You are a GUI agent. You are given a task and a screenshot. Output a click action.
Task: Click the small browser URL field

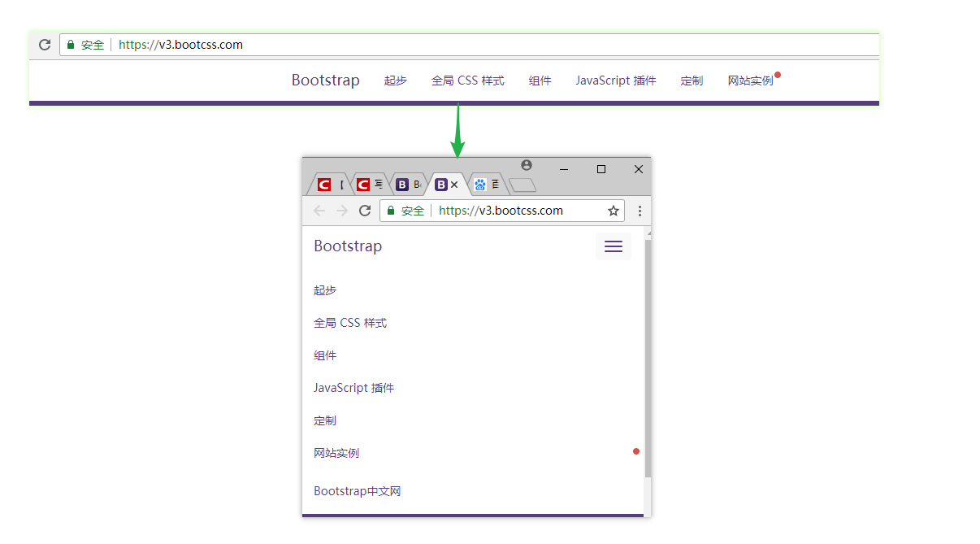[x=502, y=211]
